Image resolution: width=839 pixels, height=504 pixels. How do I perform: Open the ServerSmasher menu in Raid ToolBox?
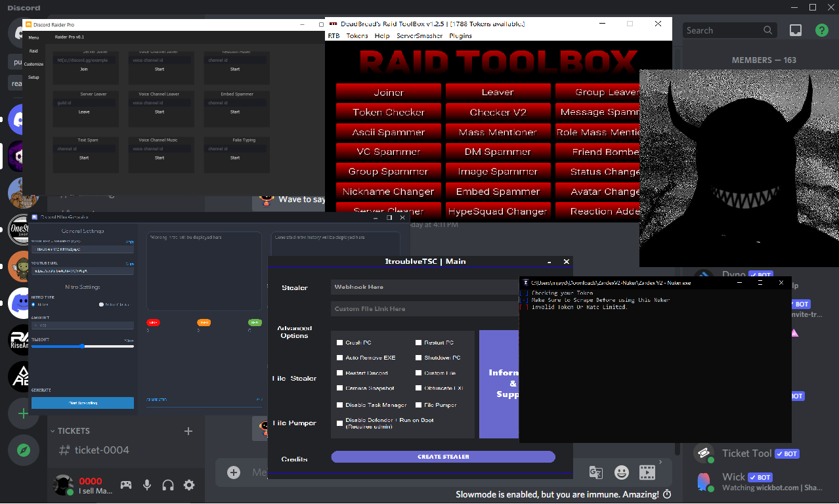coord(419,36)
